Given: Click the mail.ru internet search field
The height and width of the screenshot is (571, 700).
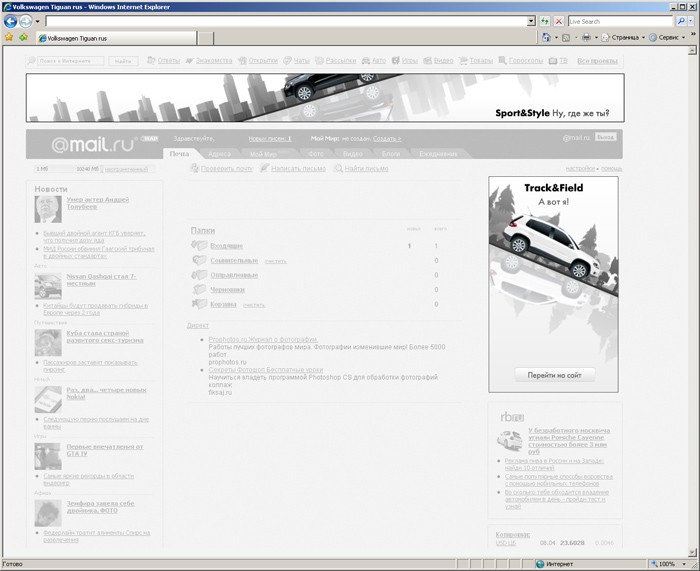Looking at the screenshot, I should [x=71, y=61].
